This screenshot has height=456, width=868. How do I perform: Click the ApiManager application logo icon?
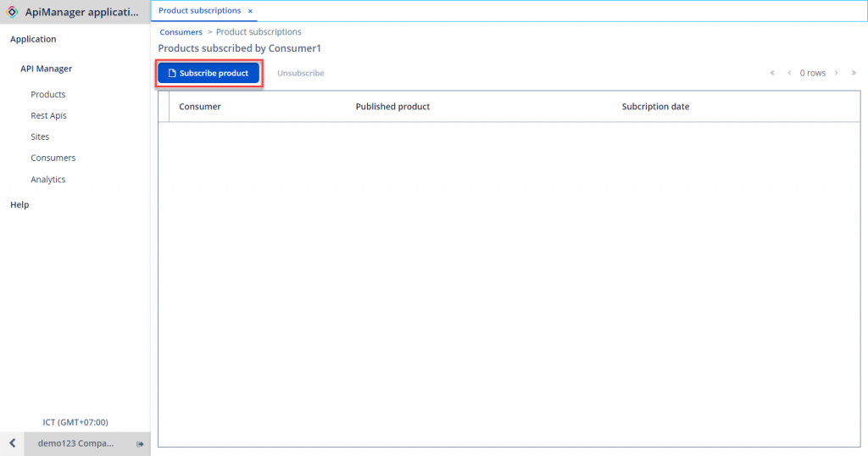point(13,12)
